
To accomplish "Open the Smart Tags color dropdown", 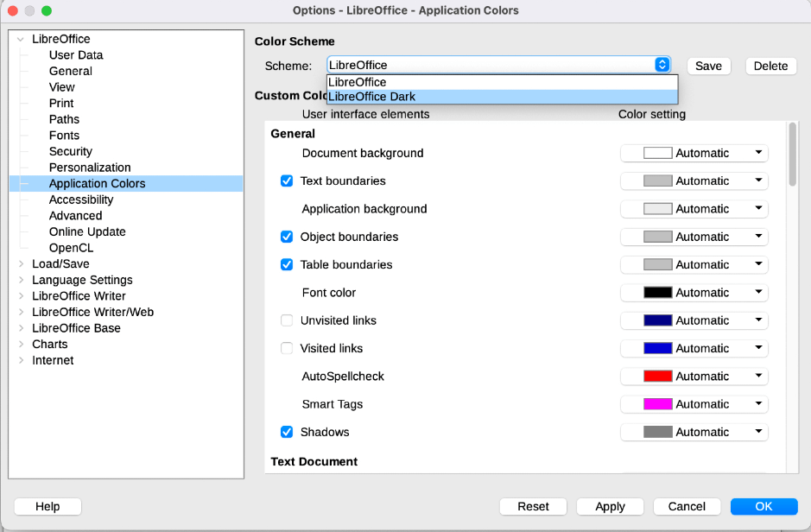I will coord(756,403).
